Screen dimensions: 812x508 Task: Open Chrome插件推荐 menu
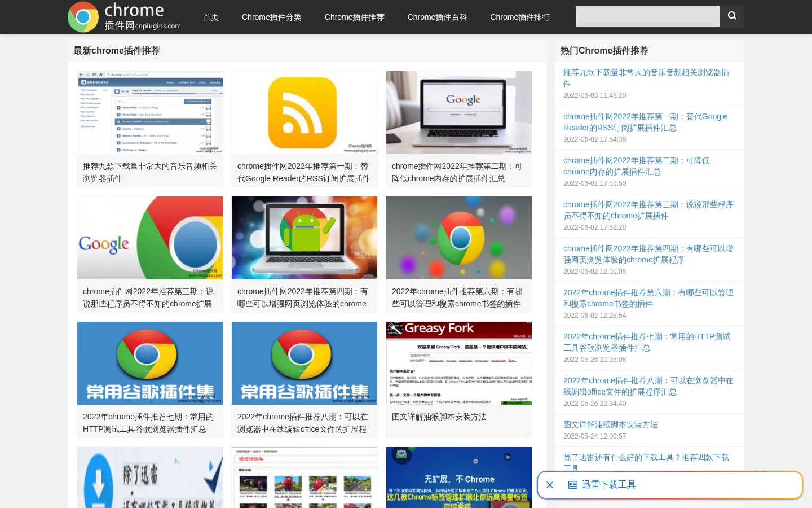click(x=354, y=17)
